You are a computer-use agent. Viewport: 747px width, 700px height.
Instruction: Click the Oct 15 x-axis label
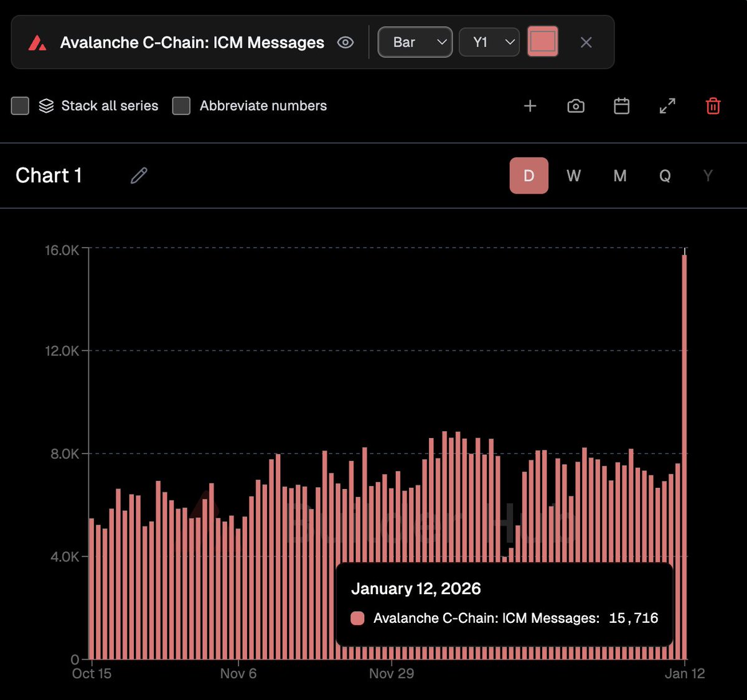[x=92, y=673]
